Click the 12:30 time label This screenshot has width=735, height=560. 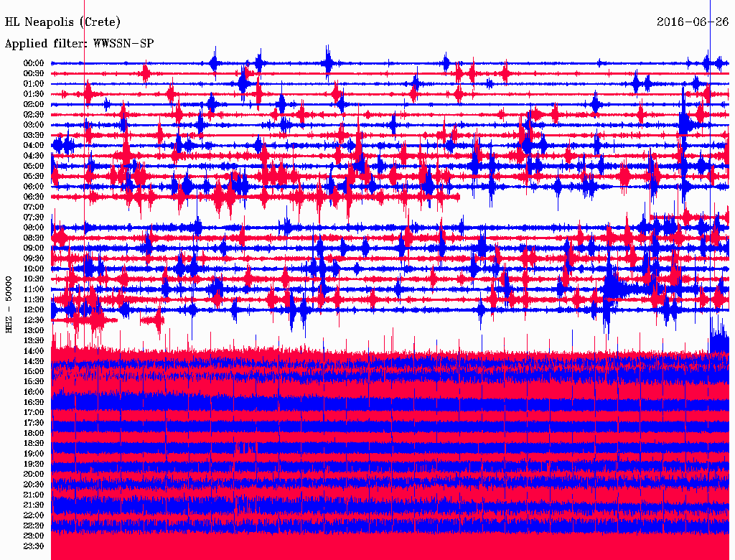tap(34, 319)
